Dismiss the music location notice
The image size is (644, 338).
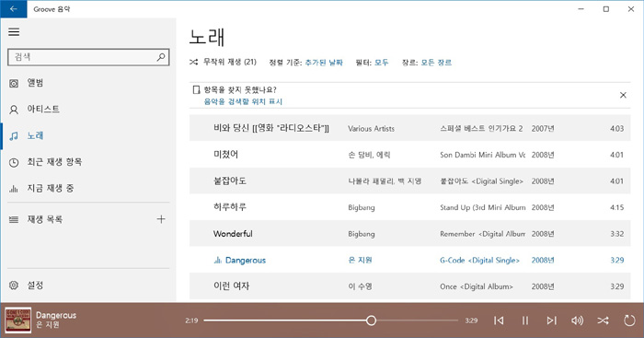[x=623, y=95]
